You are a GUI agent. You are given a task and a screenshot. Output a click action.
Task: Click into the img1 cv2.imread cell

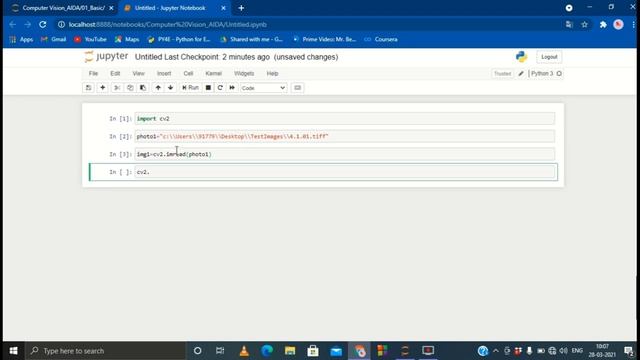pyautogui.click(x=344, y=154)
